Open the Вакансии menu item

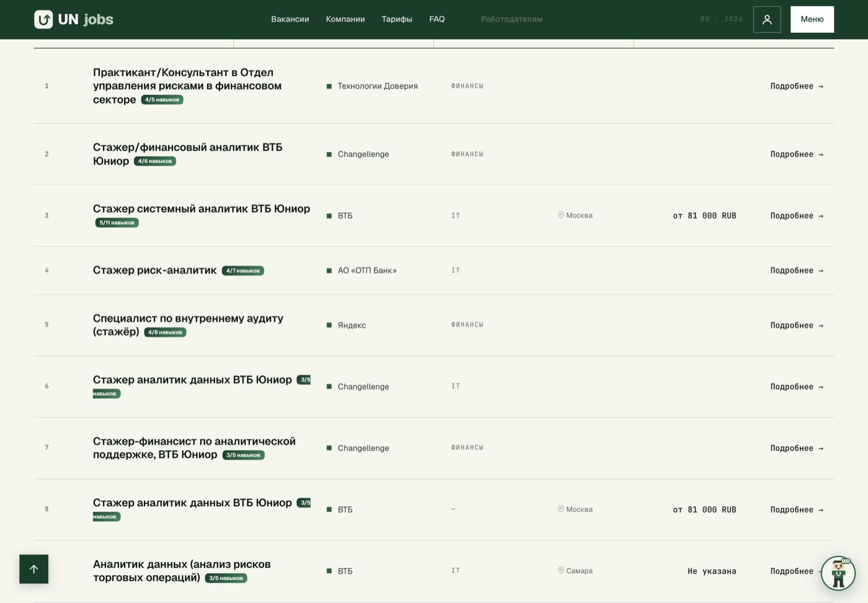[290, 19]
